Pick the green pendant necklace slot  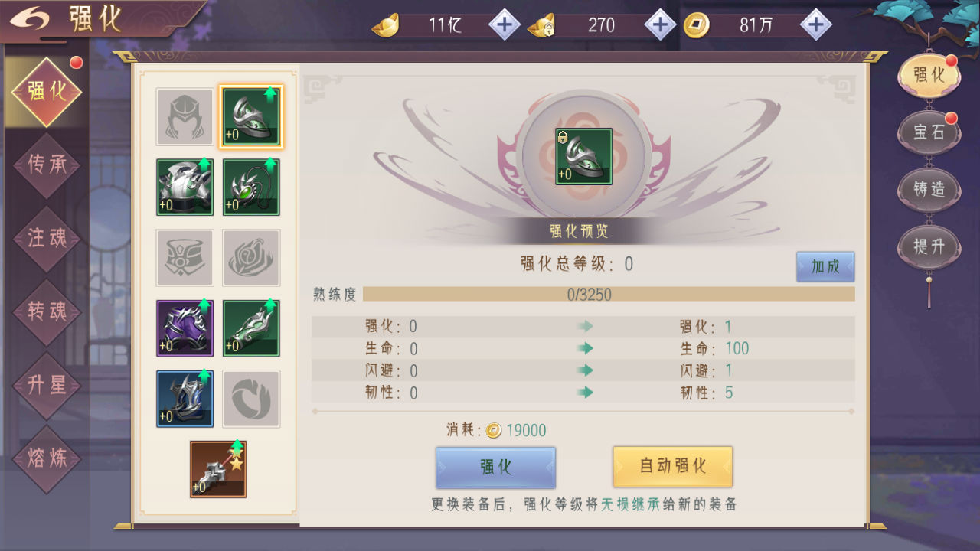click(251, 187)
